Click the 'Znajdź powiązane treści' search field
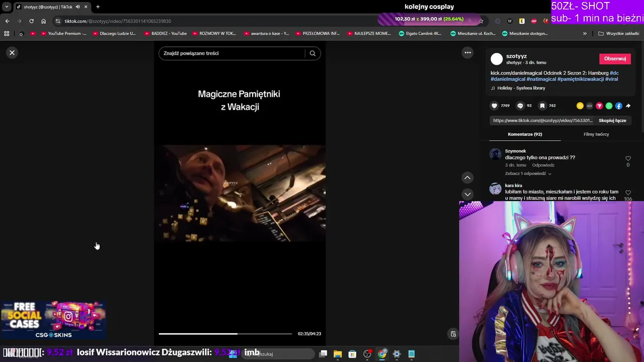Image resolution: width=644 pixels, height=362 pixels. [x=232, y=53]
